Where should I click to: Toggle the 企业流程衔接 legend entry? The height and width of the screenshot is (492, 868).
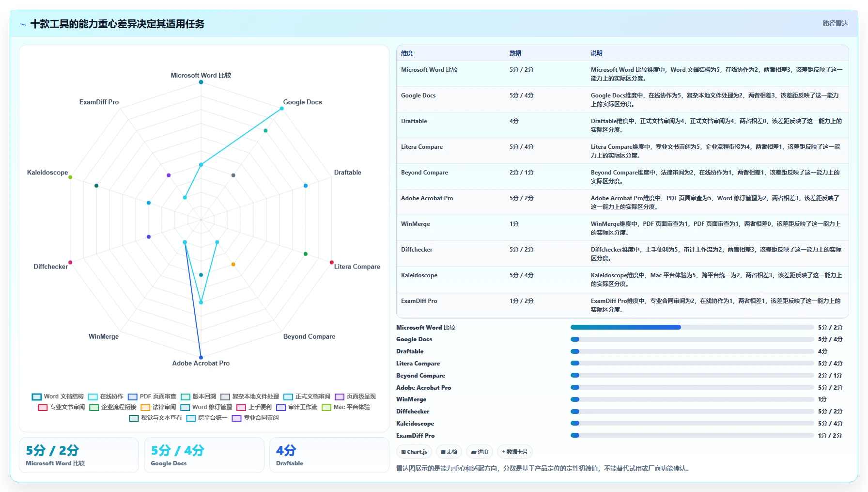113,407
